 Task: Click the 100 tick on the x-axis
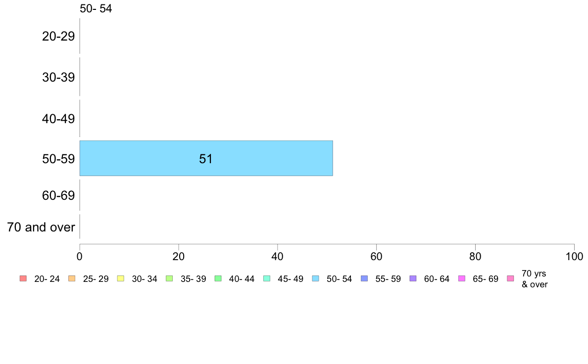[574, 256]
